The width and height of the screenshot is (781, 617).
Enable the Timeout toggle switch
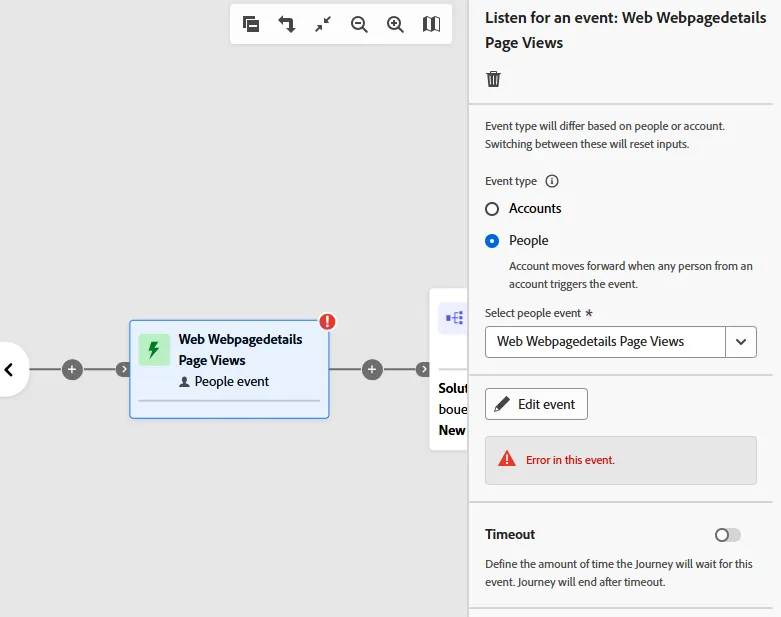[x=728, y=535]
